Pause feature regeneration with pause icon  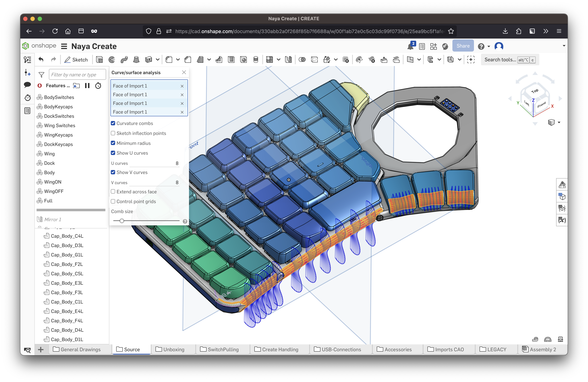point(87,86)
